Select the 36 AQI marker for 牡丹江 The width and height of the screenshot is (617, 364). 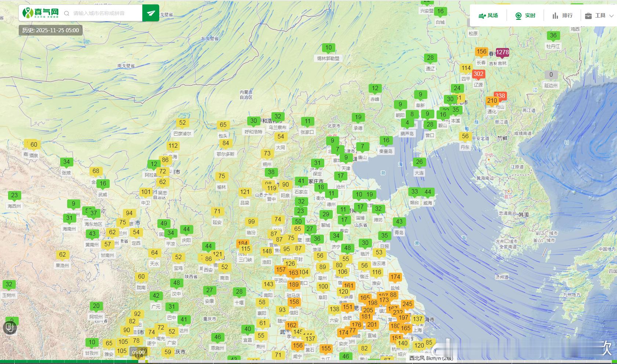click(553, 36)
